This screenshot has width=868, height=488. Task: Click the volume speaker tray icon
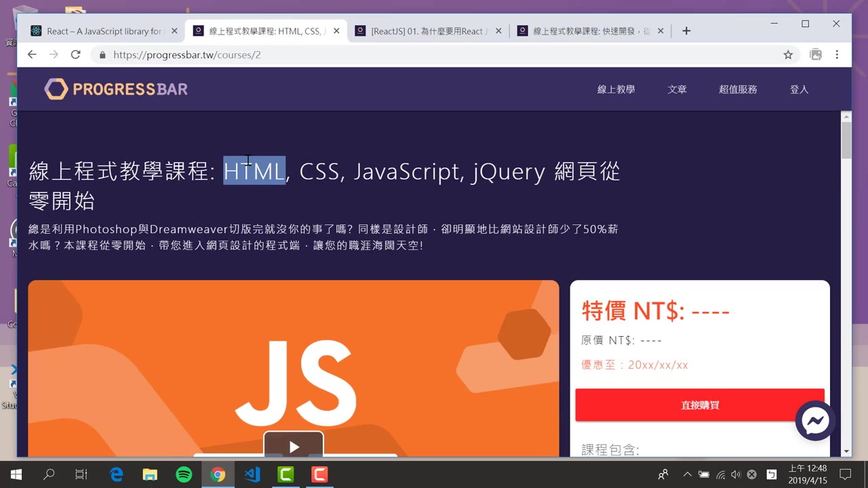(x=736, y=474)
